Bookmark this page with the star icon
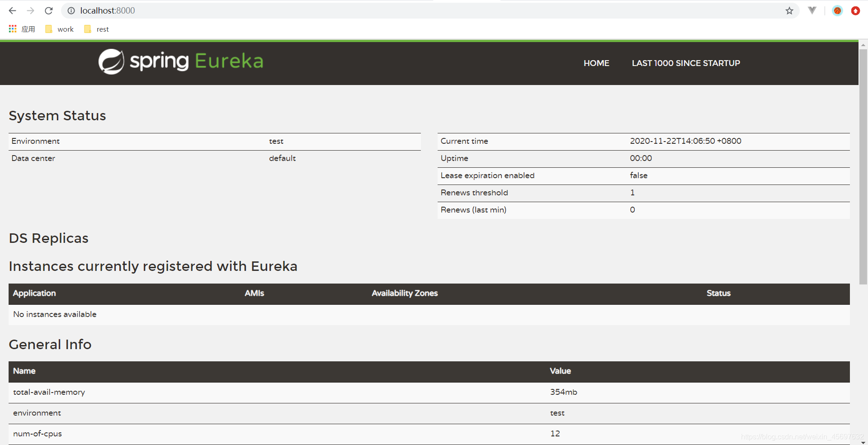868x445 pixels. click(x=789, y=10)
